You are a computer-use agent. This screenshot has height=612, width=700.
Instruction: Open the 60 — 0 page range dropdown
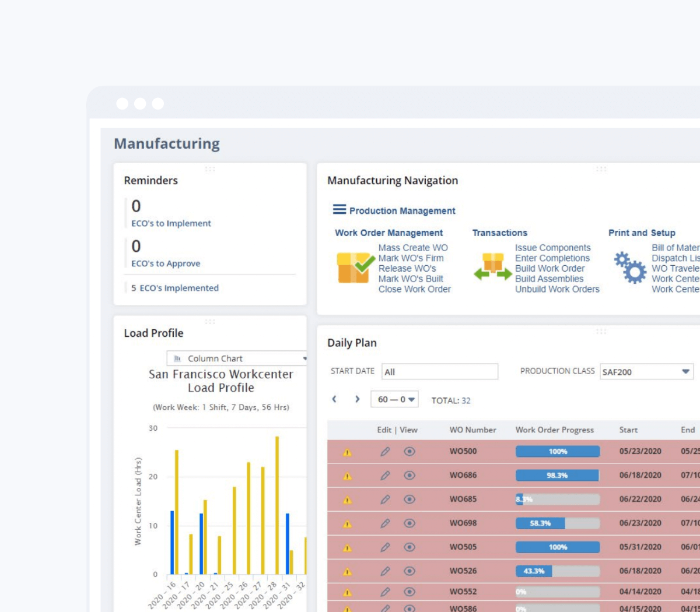[x=395, y=399]
